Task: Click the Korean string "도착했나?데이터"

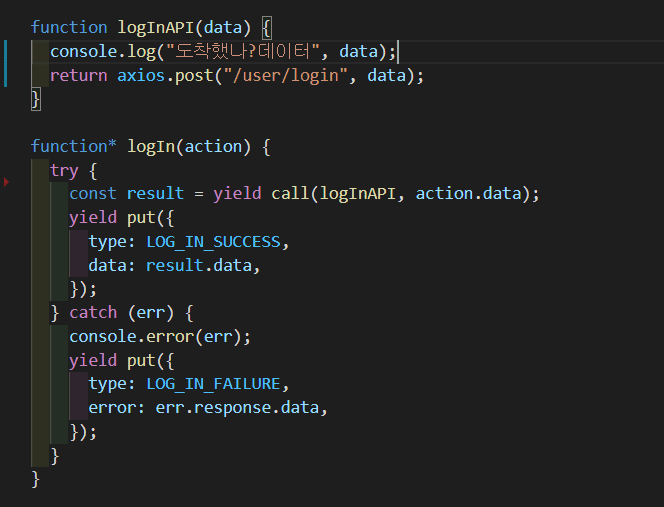Action: 243,51
